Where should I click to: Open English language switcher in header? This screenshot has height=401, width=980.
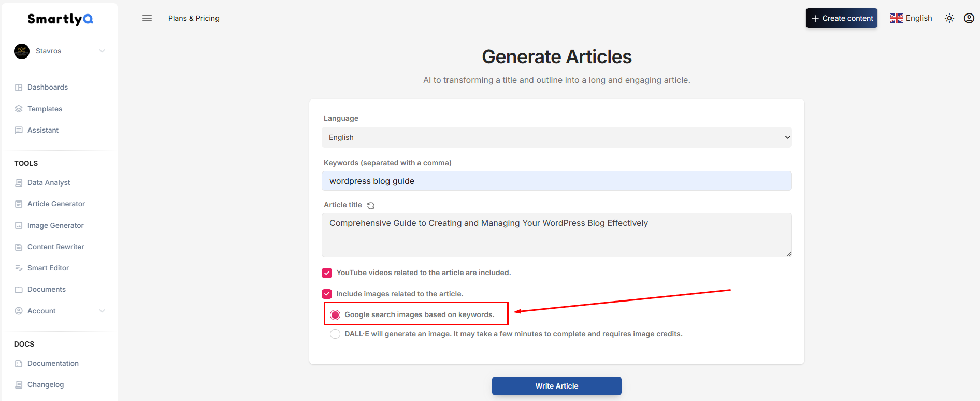pyautogui.click(x=911, y=18)
